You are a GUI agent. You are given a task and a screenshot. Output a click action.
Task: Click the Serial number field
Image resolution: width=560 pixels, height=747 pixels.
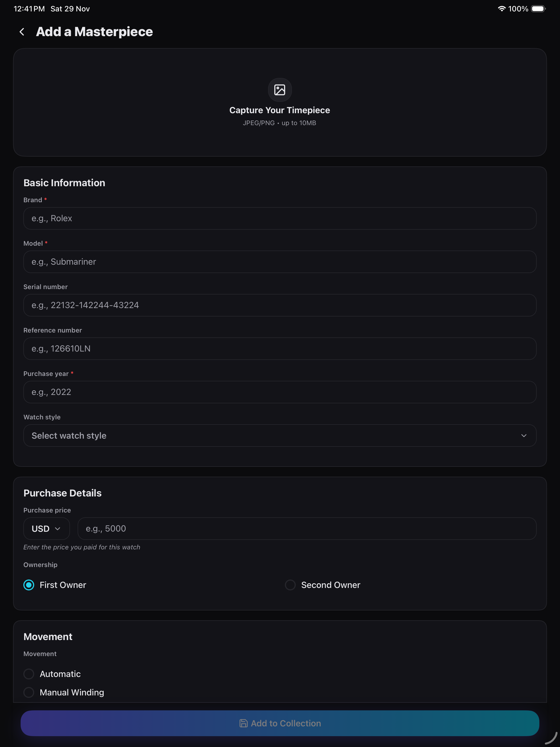(x=280, y=305)
